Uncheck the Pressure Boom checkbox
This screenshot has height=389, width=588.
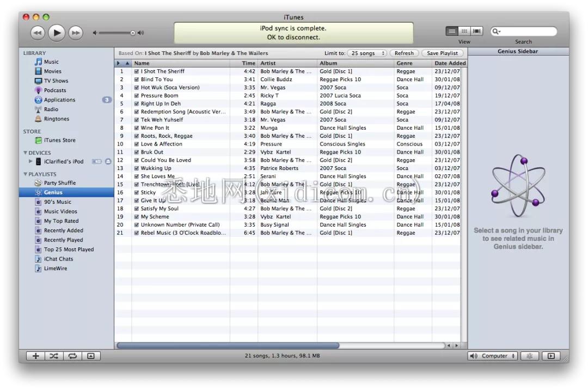pos(137,96)
